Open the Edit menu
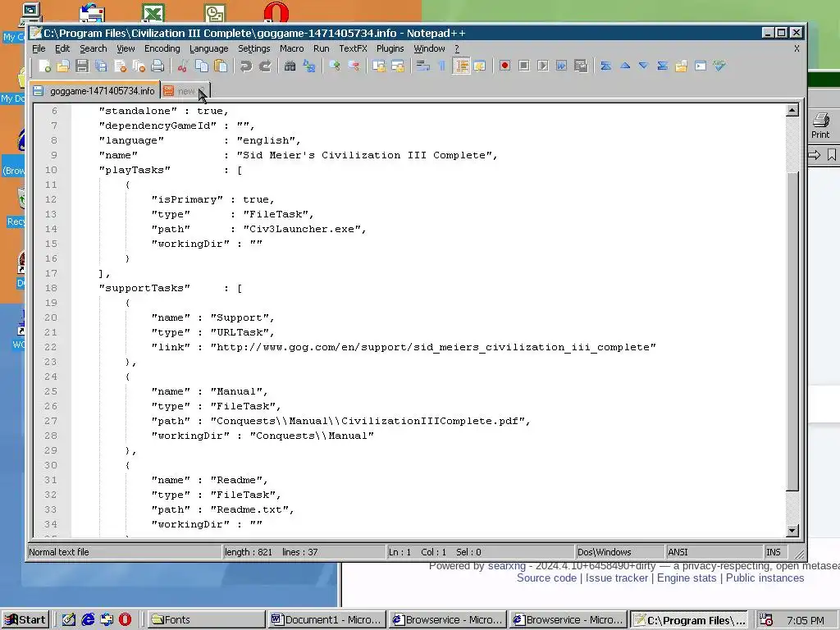Viewport: 840px width, 630px height. [62, 48]
